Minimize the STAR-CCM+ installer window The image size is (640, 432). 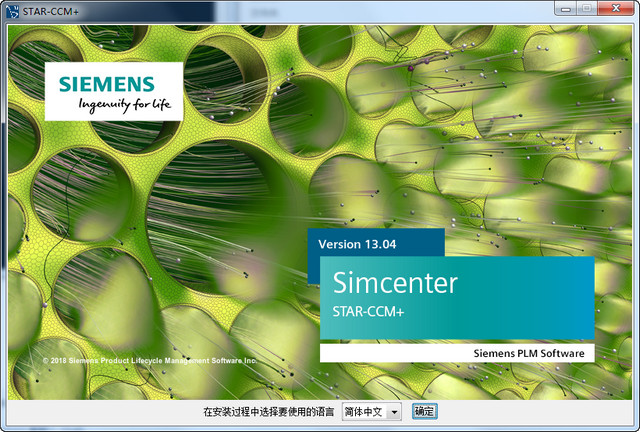point(566,8)
